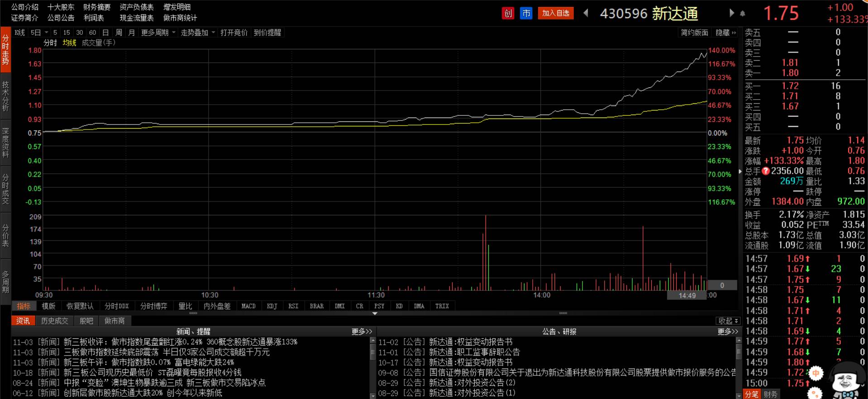Viewport: 868px width, 399px height.
Task: Switch to the 历史成交 tab
Action: tap(54, 321)
